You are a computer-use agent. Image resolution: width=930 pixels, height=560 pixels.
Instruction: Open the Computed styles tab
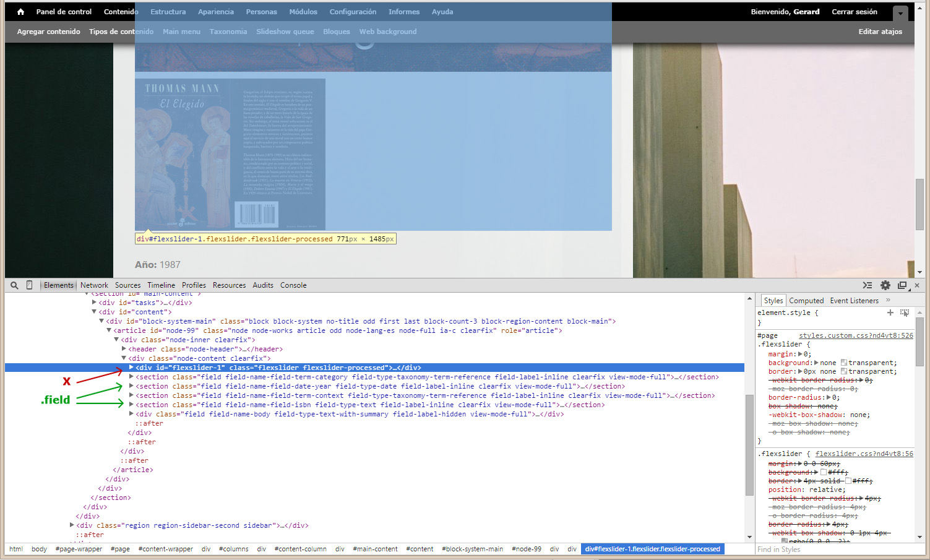point(806,301)
